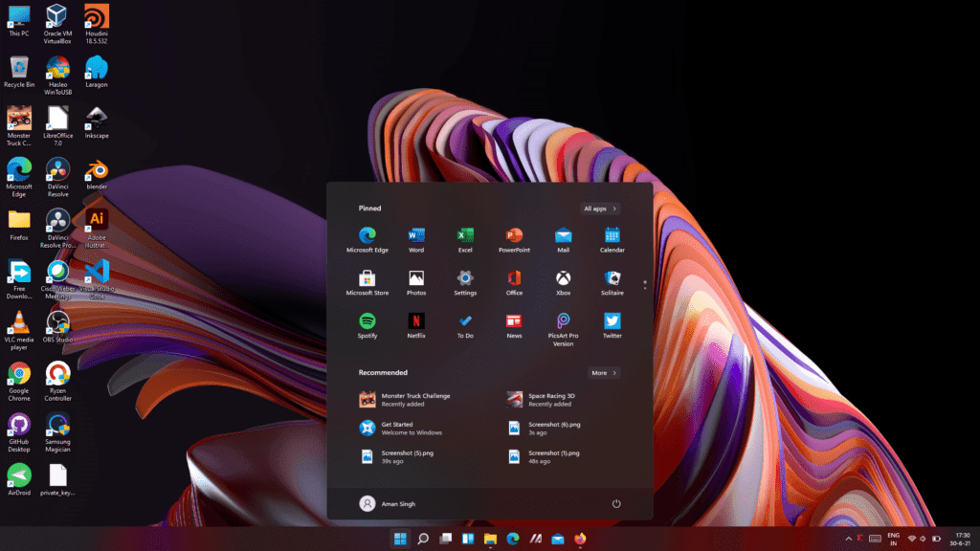Switch ENG IN input language indicator
The width and height of the screenshot is (980, 551).
pyautogui.click(x=894, y=540)
